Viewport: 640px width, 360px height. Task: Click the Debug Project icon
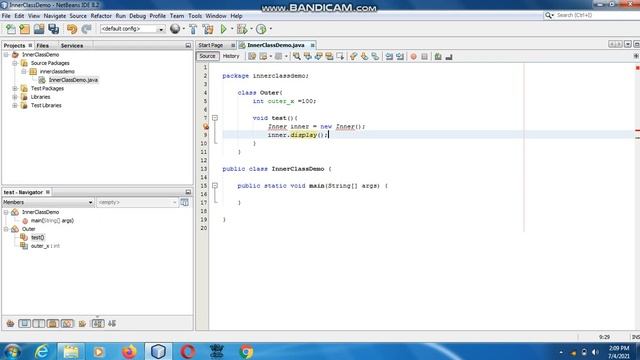tap(242, 29)
